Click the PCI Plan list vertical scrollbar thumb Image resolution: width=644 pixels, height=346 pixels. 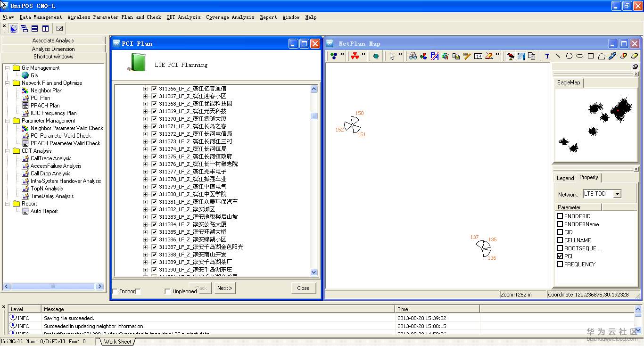point(314,116)
